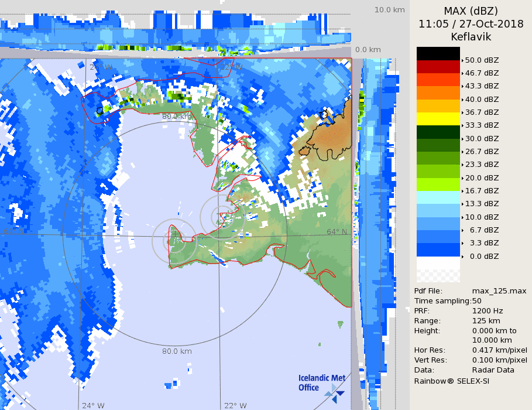The image size is (532, 410).
Task: Click the 64° N latitude label
Action: pyautogui.click(x=337, y=232)
